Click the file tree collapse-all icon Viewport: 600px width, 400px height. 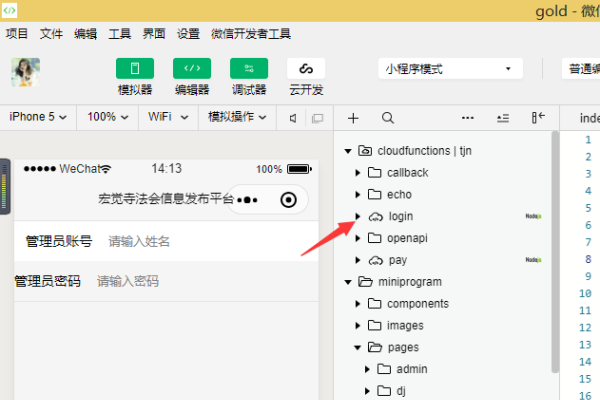503,118
